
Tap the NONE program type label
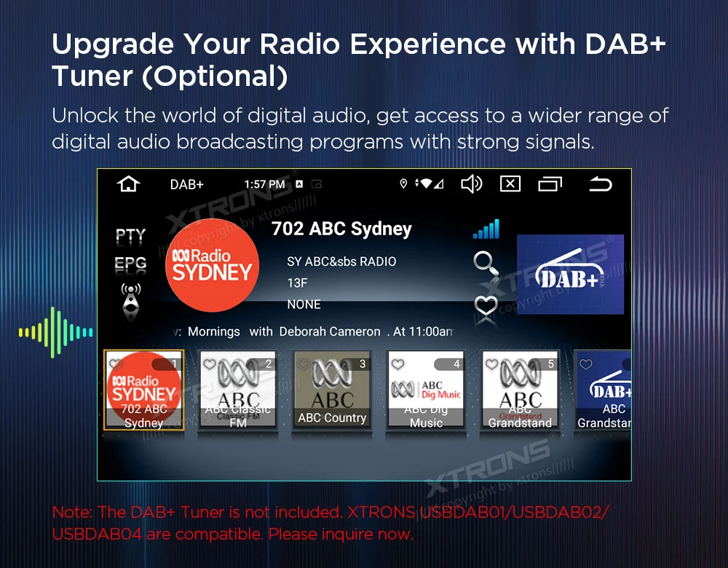(x=304, y=304)
